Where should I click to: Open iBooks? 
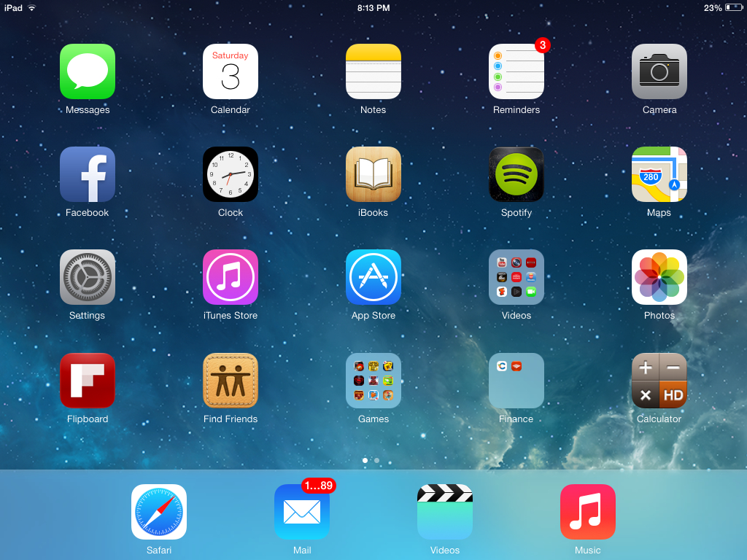[x=373, y=174]
